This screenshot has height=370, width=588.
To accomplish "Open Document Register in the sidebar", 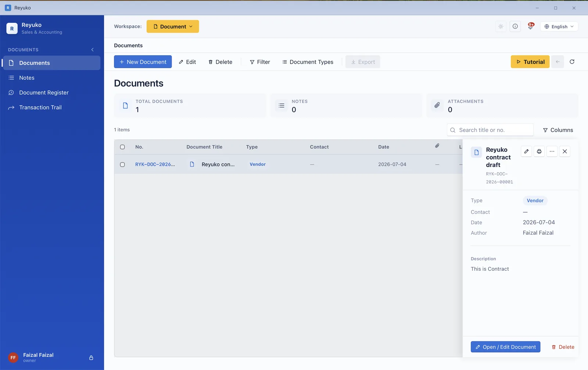I will pos(51,93).
